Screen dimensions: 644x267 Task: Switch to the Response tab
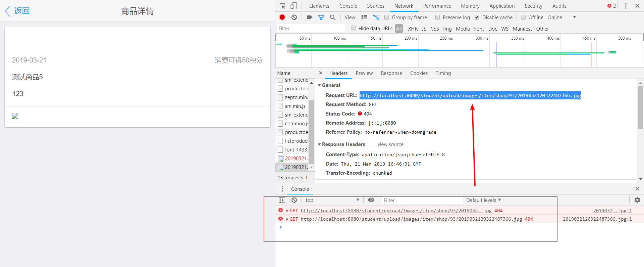pos(391,73)
